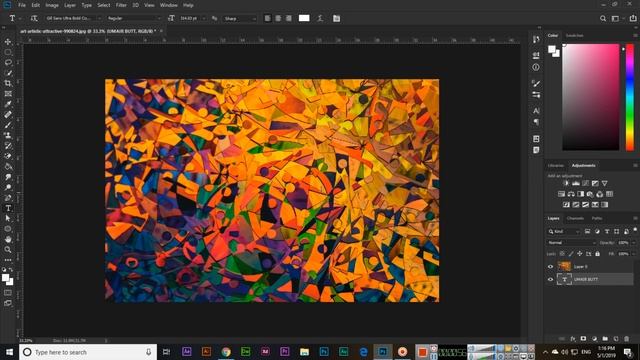640x360 pixels.
Task: Select the Hand tool
Action: point(8,239)
